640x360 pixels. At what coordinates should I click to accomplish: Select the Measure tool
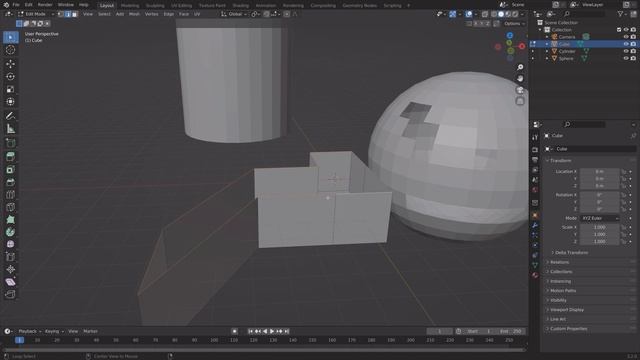[x=11, y=129]
